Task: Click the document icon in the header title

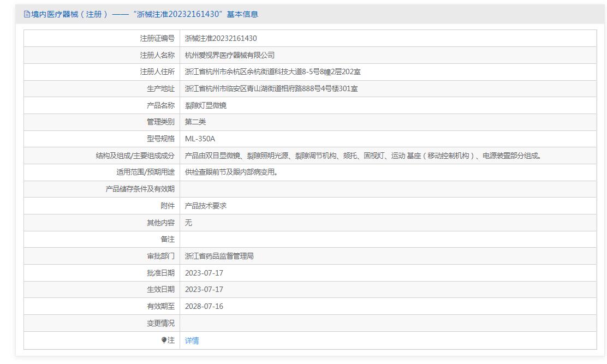Action: (27, 14)
